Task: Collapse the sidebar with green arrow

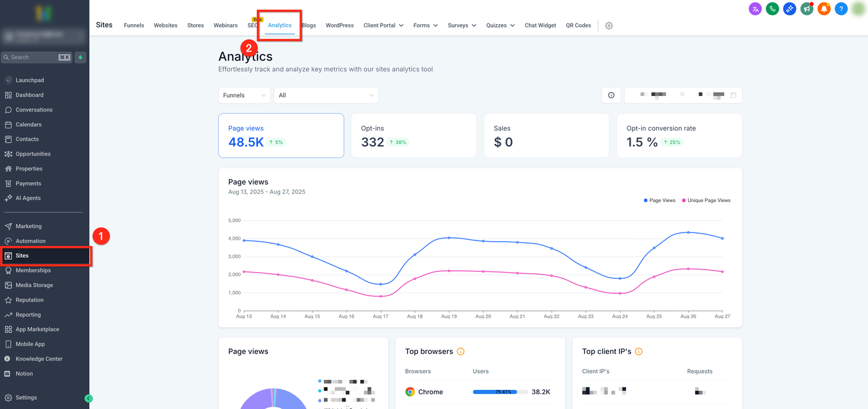Action: (89, 398)
